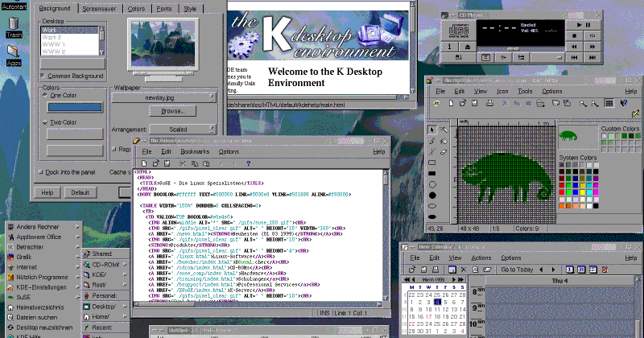Switch to the Screensaver tab

[x=99, y=9]
